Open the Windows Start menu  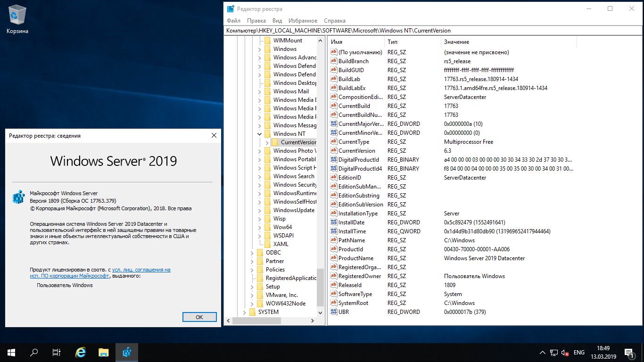pos(11,352)
